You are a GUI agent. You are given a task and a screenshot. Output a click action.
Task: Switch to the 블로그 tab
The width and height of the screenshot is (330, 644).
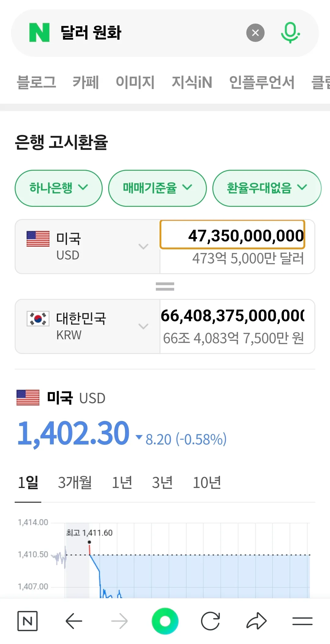pos(36,82)
